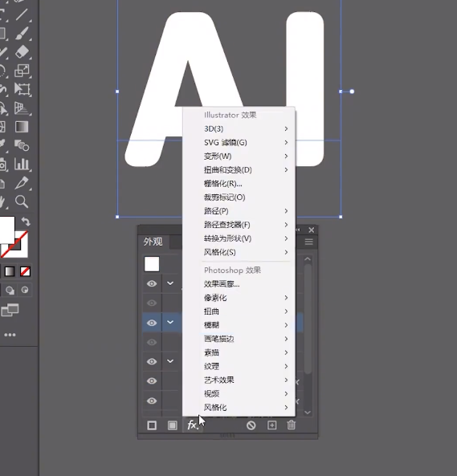Open the 视频 submenu
The height and width of the screenshot is (476, 457).
click(239, 394)
